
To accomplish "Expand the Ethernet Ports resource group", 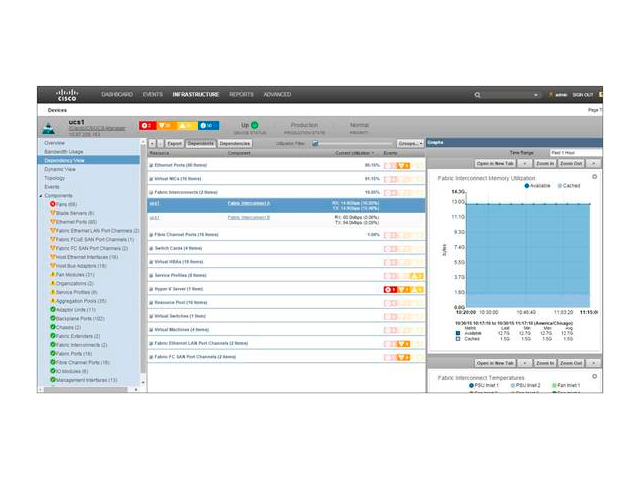I will click(153, 164).
